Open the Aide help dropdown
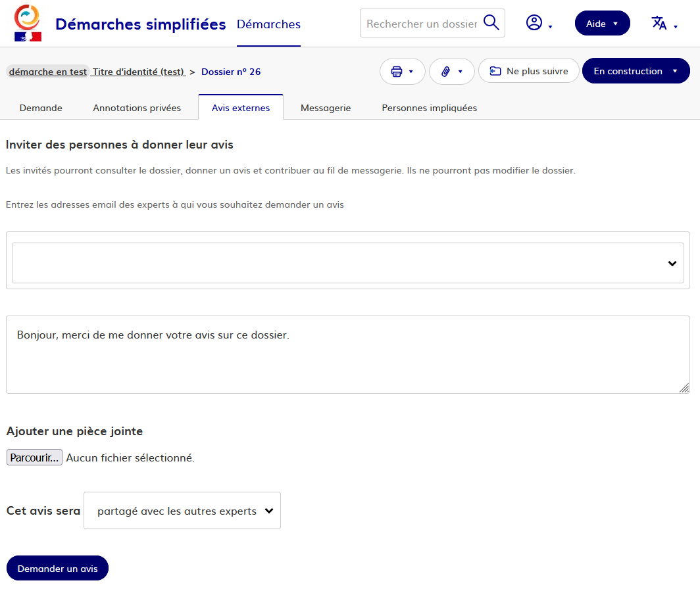The width and height of the screenshot is (700, 589). coord(602,24)
